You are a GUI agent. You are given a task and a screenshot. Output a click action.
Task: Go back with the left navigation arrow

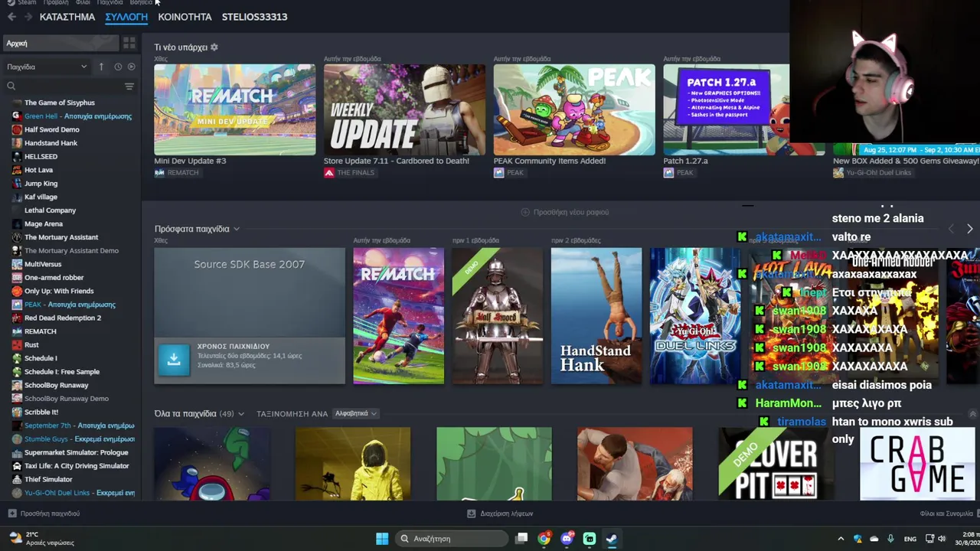[x=11, y=17]
